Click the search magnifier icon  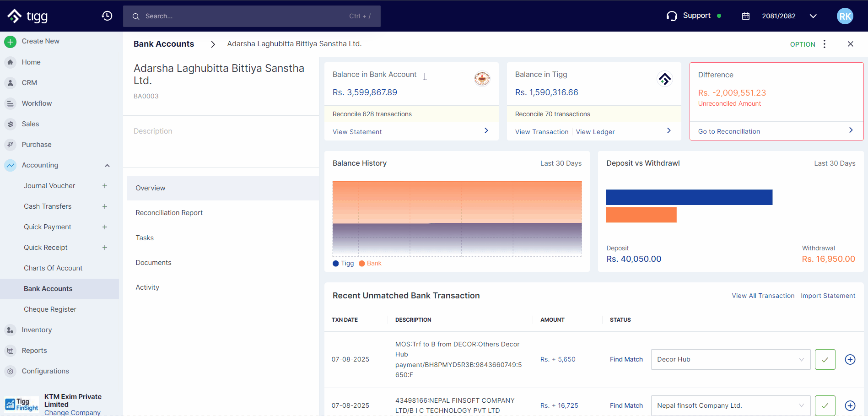(x=136, y=16)
